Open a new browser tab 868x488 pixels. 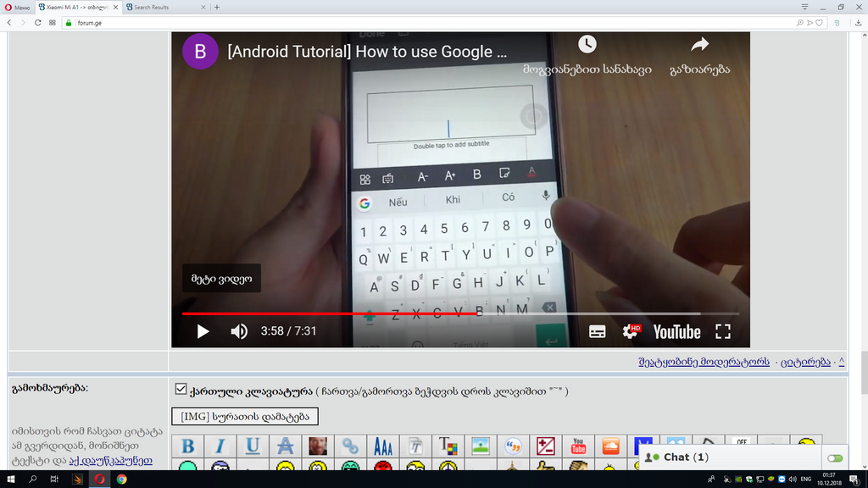click(217, 7)
